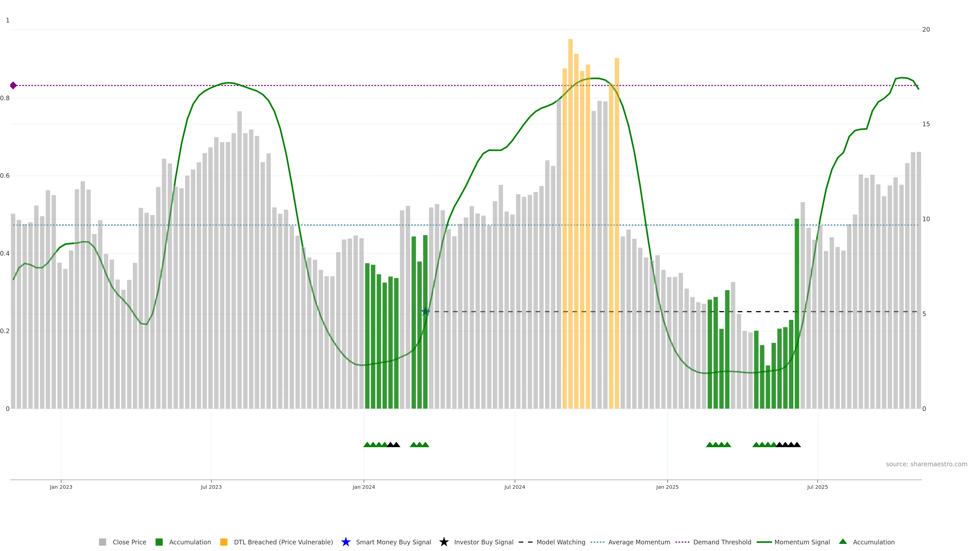Click last black triangle marker before Jul 2025
The height and width of the screenshot is (551, 980).
click(797, 445)
